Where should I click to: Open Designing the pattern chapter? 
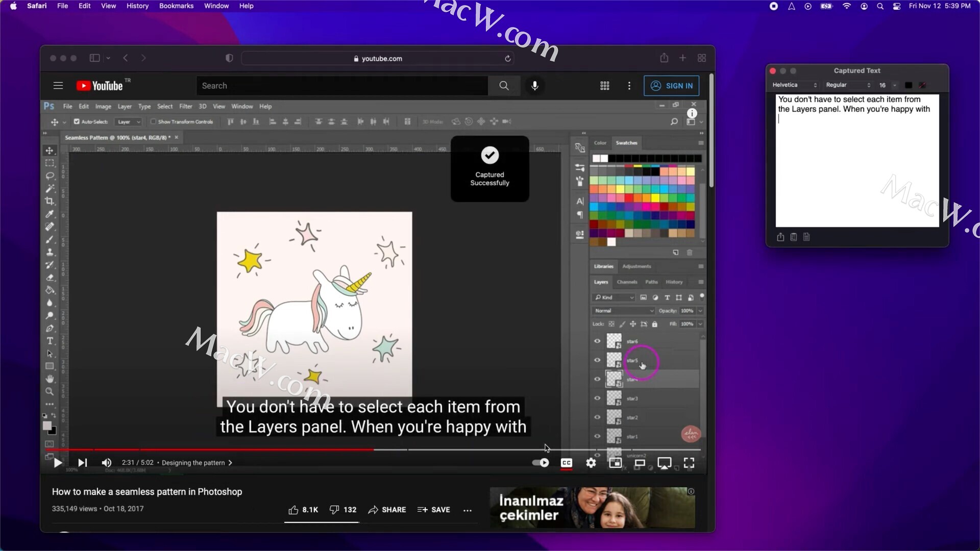tap(197, 463)
